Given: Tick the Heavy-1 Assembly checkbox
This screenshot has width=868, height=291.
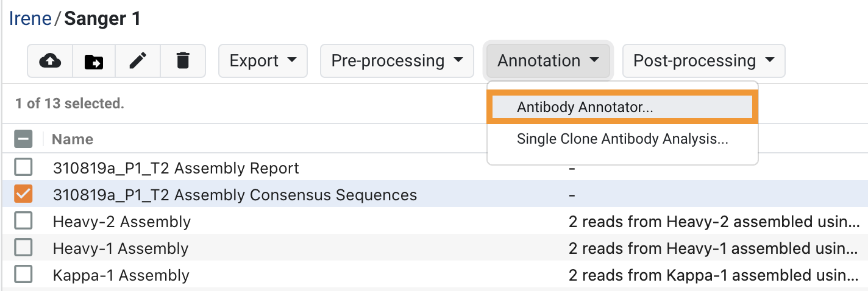Looking at the screenshot, I should 23,248.
